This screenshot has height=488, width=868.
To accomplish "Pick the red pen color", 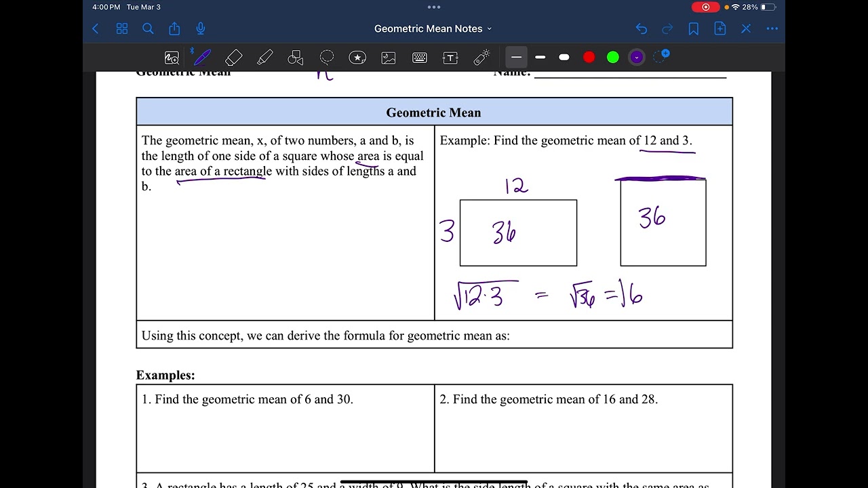I will tap(589, 58).
